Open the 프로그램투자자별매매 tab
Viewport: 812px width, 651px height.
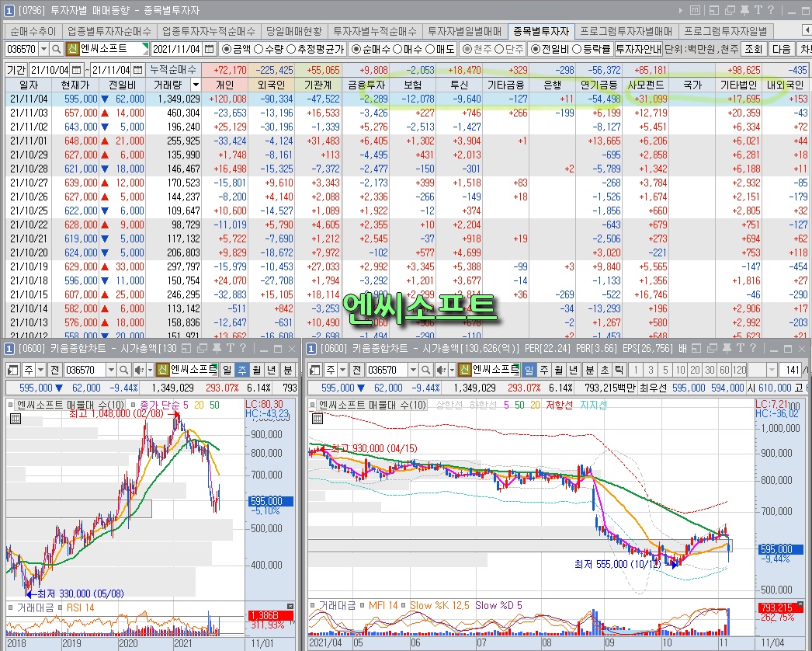click(x=626, y=31)
